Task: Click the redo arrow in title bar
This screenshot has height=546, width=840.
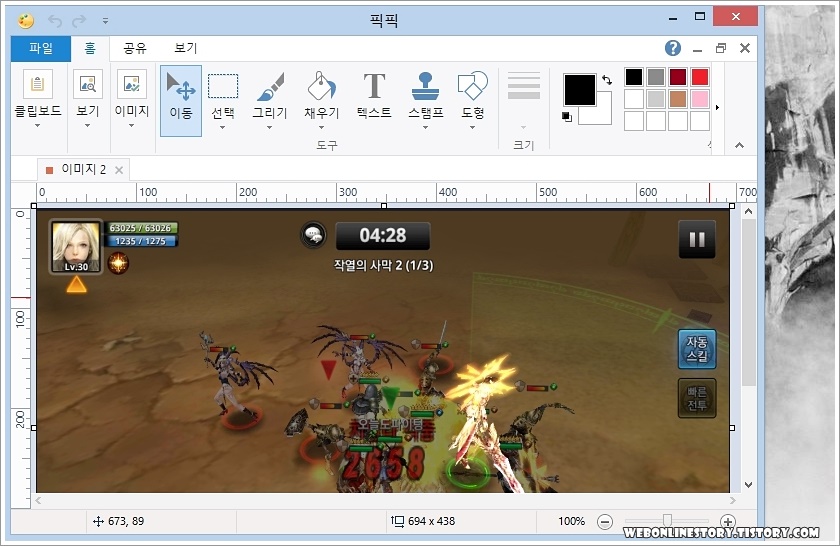Action: tap(79, 21)
